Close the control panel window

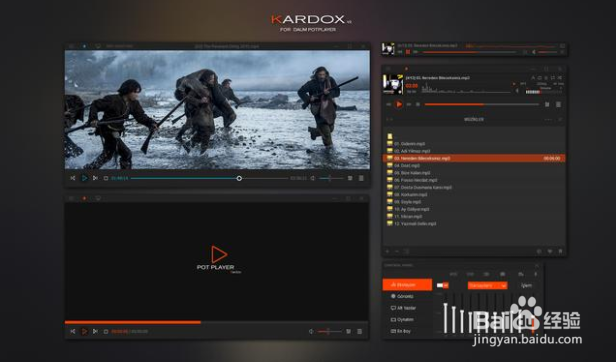537,265
